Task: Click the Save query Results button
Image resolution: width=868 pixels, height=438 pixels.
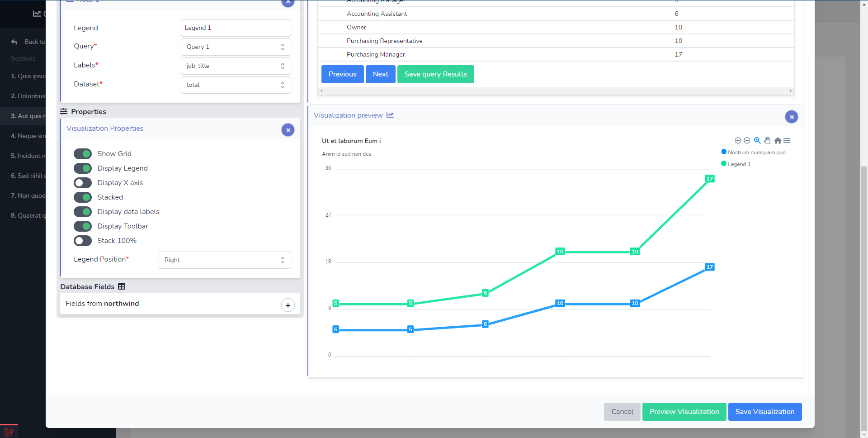Action: pos(435,74)
